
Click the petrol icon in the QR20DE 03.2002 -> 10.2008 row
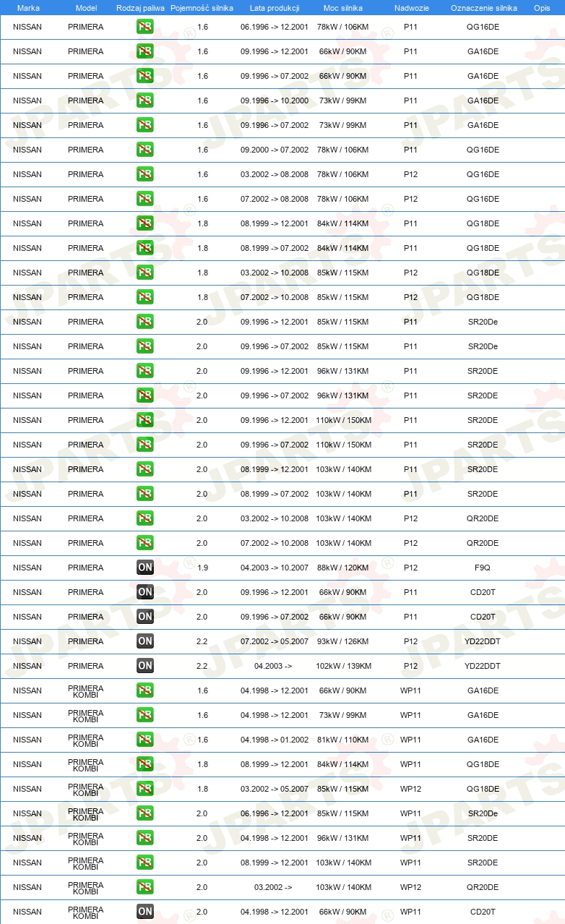point(145,518)
